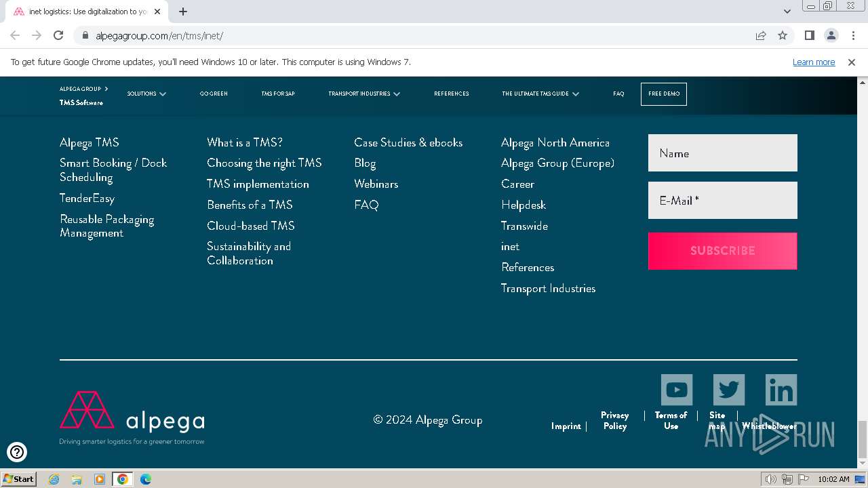Open Sustainability and Collaboration link

tap(249, 253)
